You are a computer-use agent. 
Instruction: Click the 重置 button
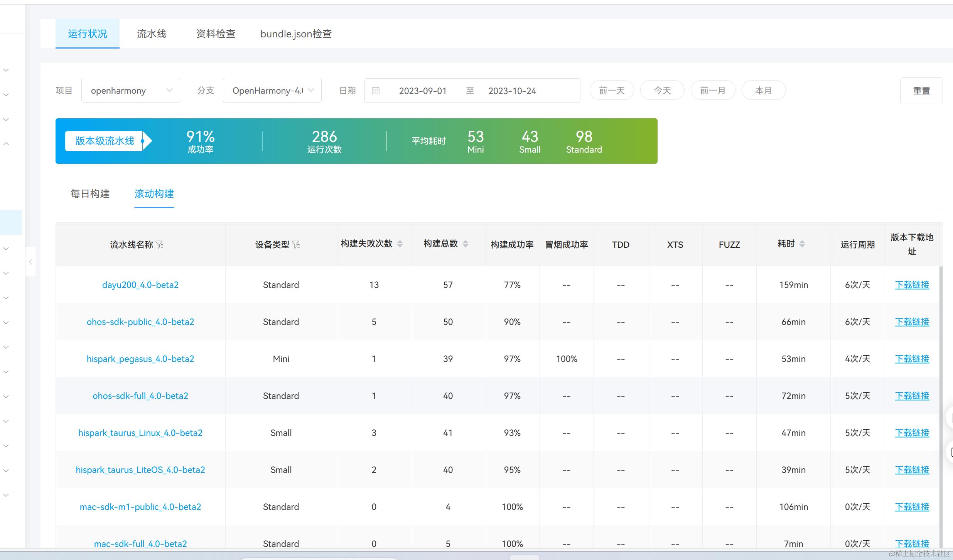tap(921, 91)
